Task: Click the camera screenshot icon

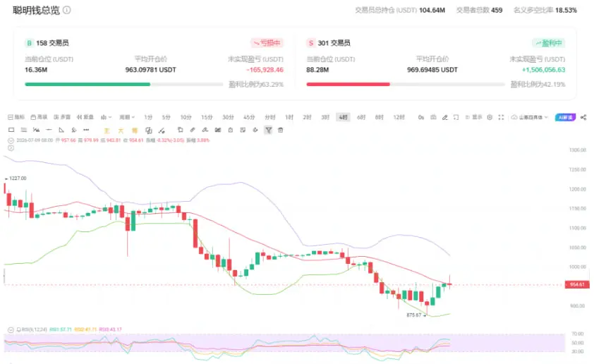Action: (433, 117)
